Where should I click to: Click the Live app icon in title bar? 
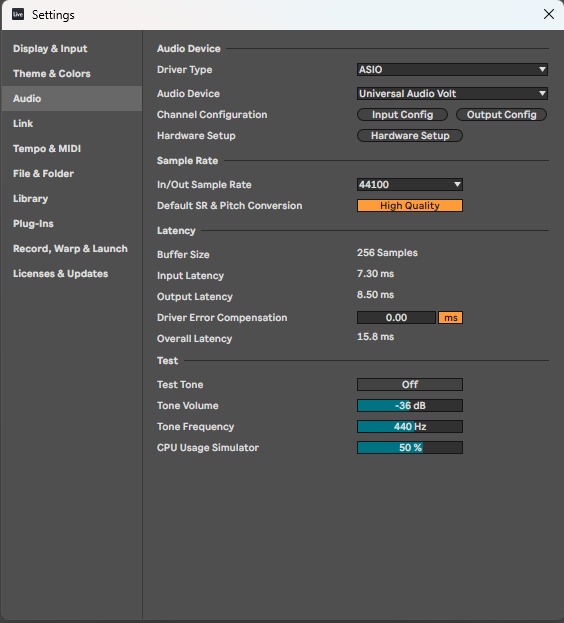tap(18, 15)
